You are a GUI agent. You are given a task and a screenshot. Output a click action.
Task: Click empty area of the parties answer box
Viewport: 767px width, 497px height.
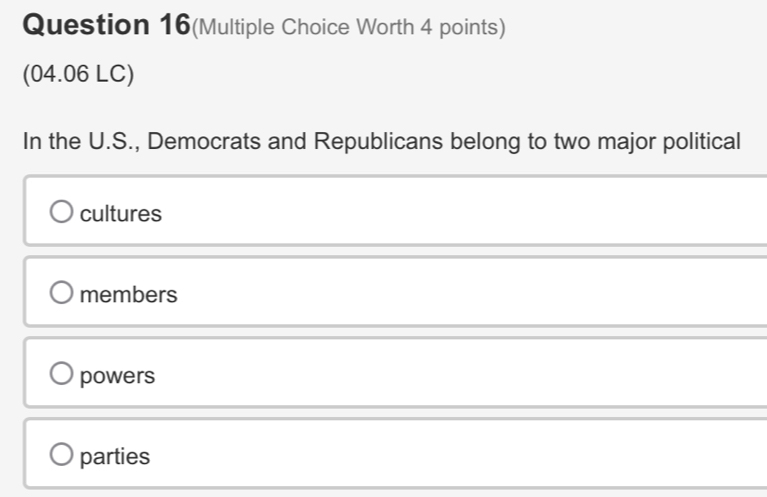450,456
